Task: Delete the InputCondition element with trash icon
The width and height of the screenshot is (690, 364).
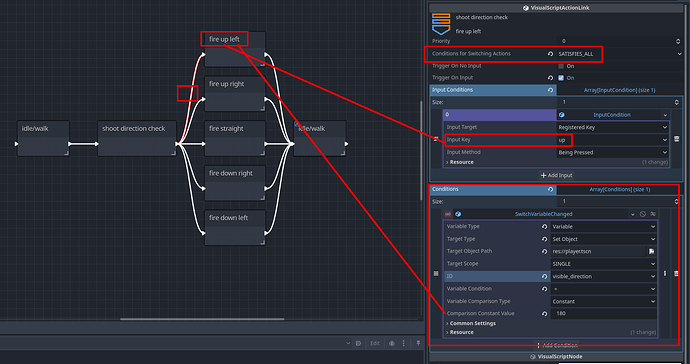Action: pyautogui.click(x=676, y=139)
